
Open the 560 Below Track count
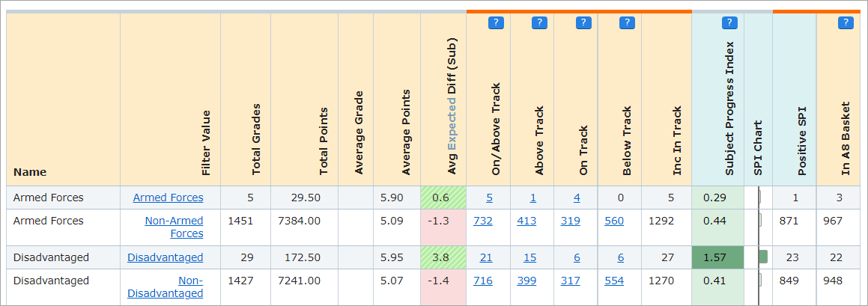point(614,221)
